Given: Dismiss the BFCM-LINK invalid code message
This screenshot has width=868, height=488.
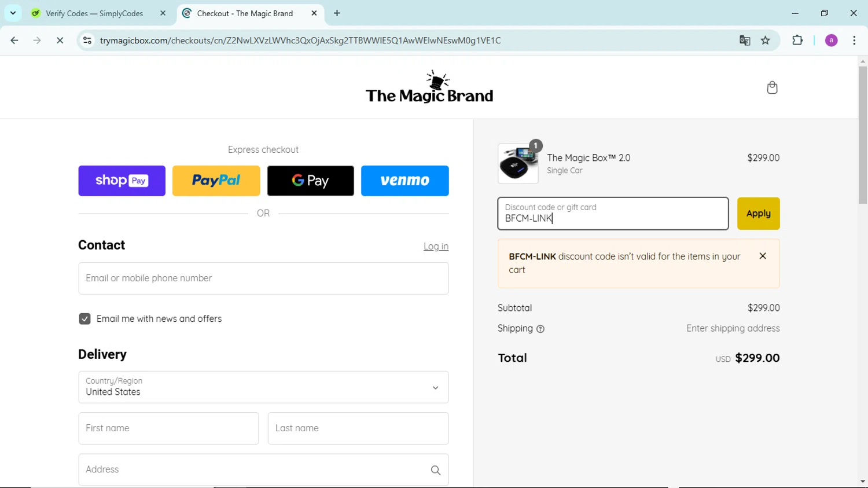Looking at the screenshot, I should [763, 256].
